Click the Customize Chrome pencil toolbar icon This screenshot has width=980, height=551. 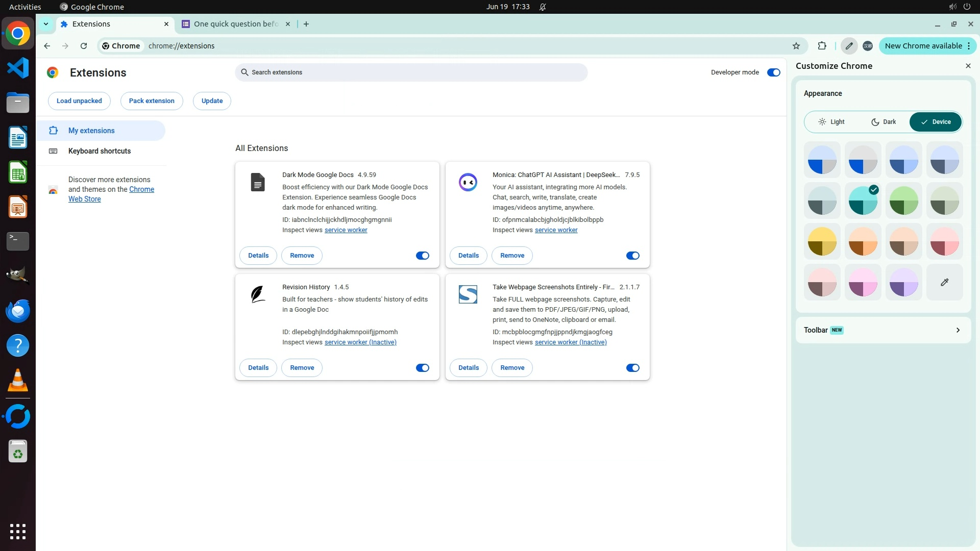tap(849, 46)
